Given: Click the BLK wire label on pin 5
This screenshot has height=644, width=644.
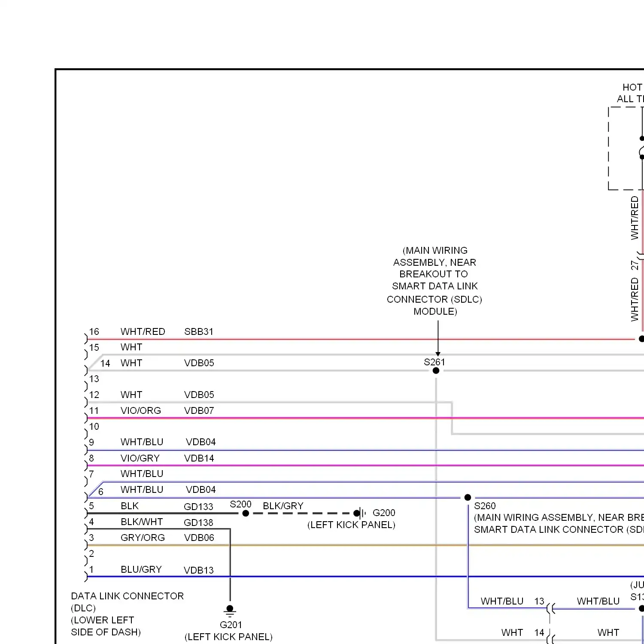Looking at the screenshot, I should pos(130,506).
